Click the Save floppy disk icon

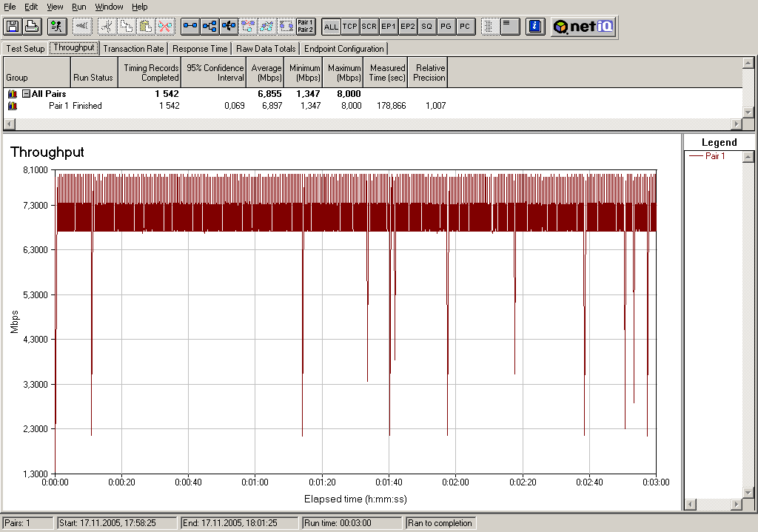pyautogui.click(x=13, y=27)
